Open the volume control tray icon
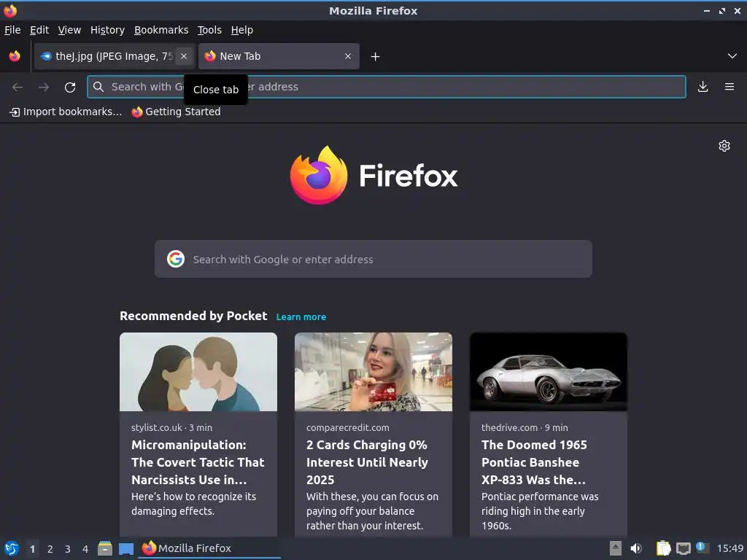Screen dimensions: 747x560 (x=636, y=548)
